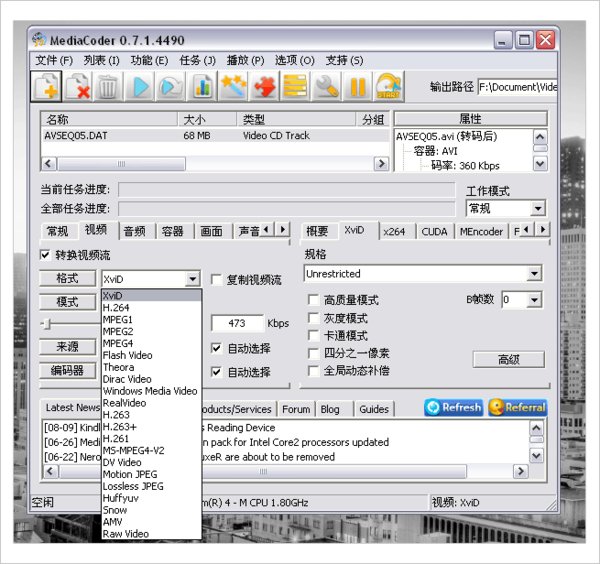Enable 高质量模式 checkbox

[x=313, y=300]
